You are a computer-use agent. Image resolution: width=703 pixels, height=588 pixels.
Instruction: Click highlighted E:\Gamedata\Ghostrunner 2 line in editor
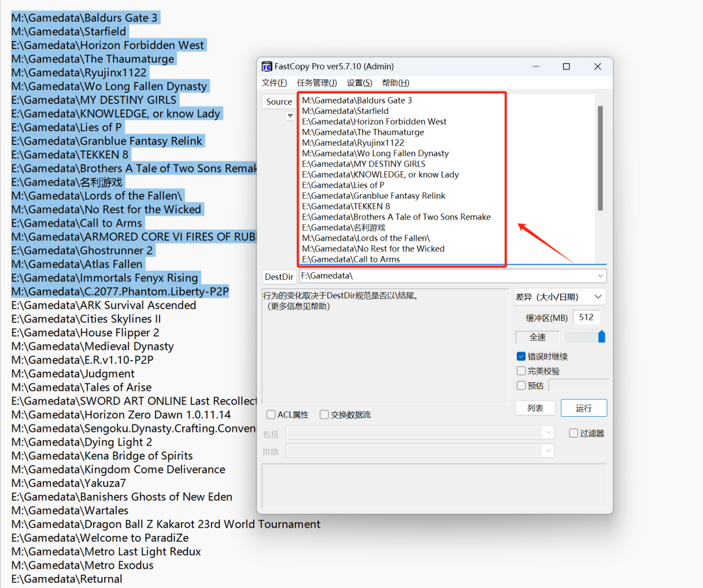[82, 251]
